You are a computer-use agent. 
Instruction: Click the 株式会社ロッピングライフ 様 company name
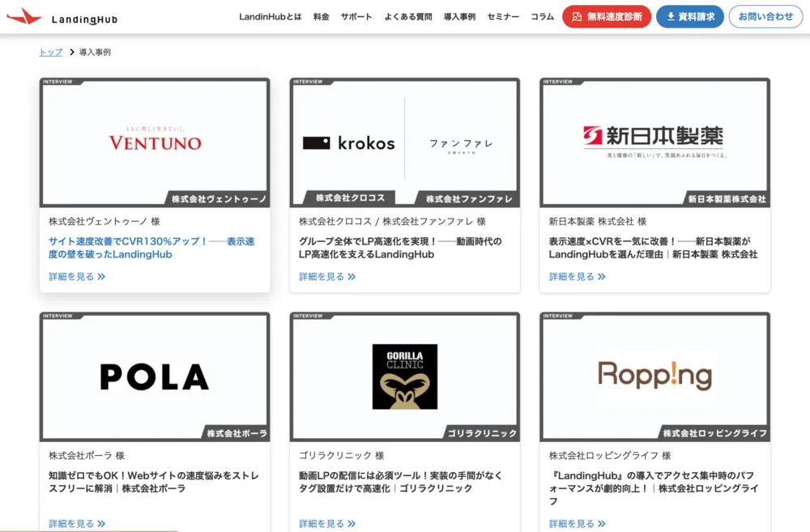click(610, 456)
